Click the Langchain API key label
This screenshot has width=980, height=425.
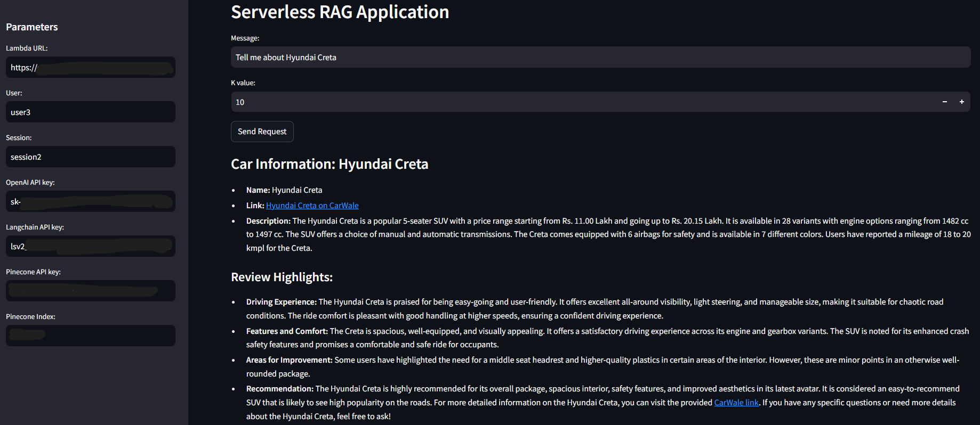(x=35, y=227)
